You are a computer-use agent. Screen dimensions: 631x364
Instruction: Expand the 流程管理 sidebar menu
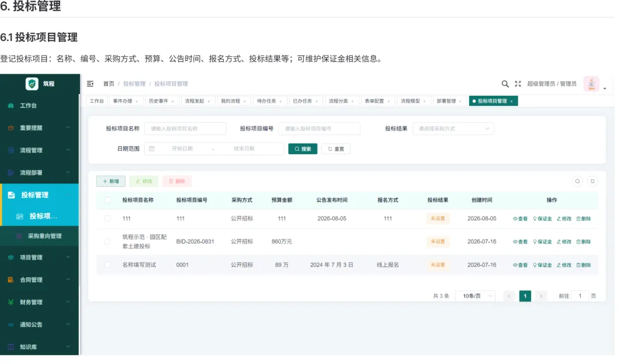[40, 150]
